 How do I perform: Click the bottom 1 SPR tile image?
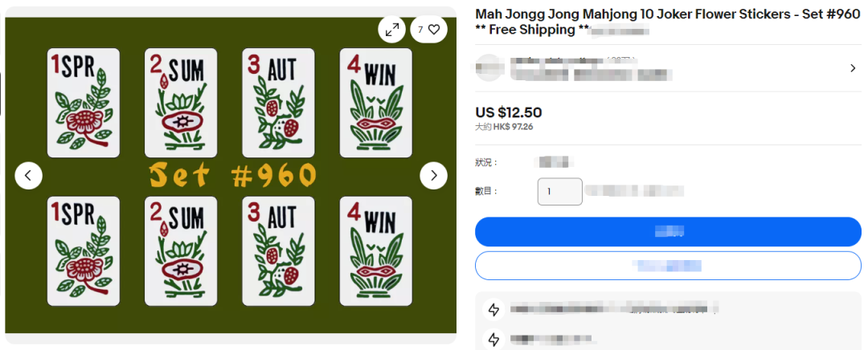[x=84, y=251]
